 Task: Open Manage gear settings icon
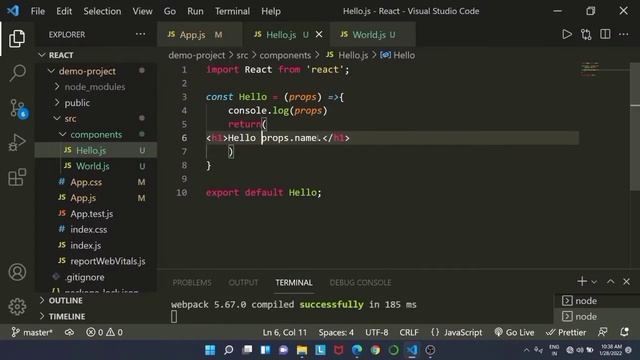point(17,307)
